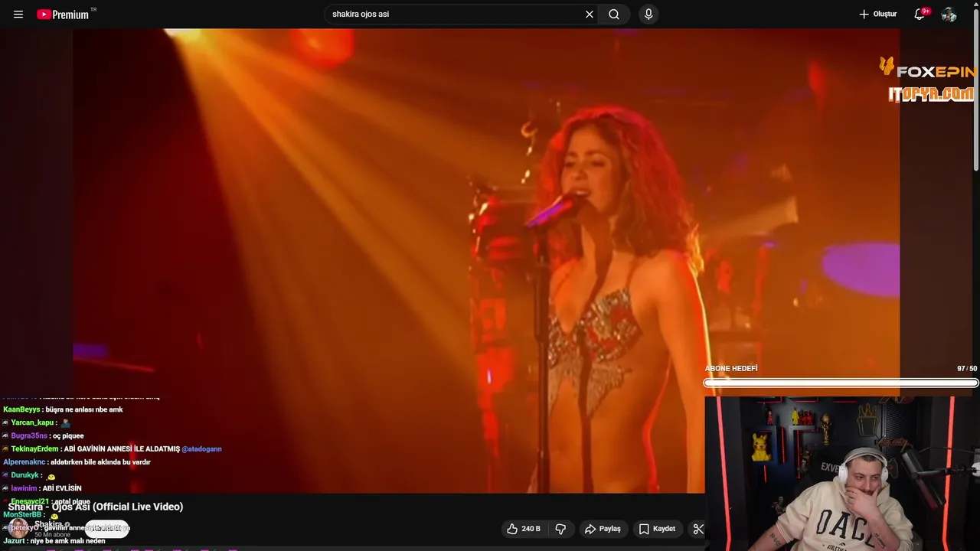Click chat username Bugra35ns
This screenshot has width=980, height=551.
(29, 435)
